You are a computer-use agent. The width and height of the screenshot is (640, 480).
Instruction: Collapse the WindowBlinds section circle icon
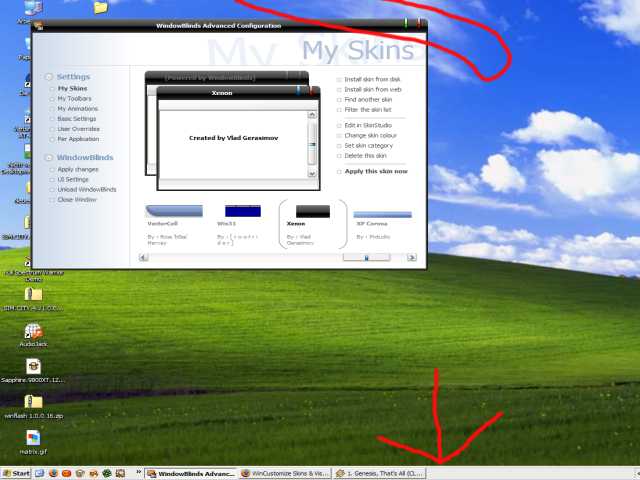pyautogui.click(x=49, y=158)
